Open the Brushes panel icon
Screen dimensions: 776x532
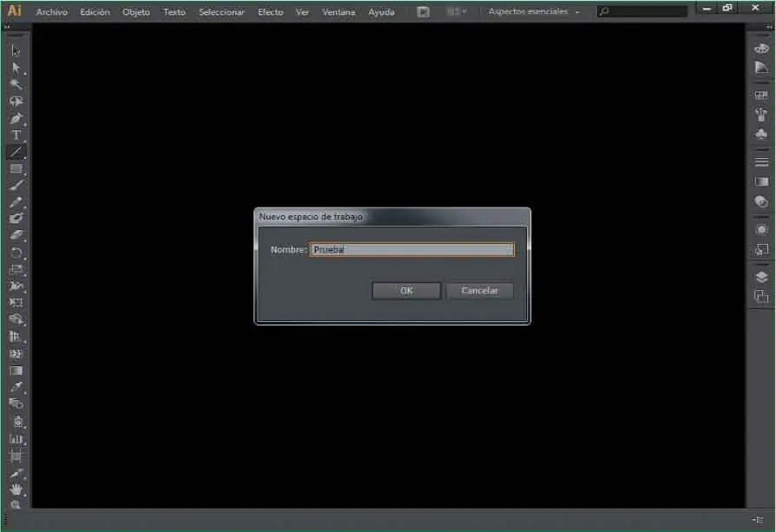[761, 115]
